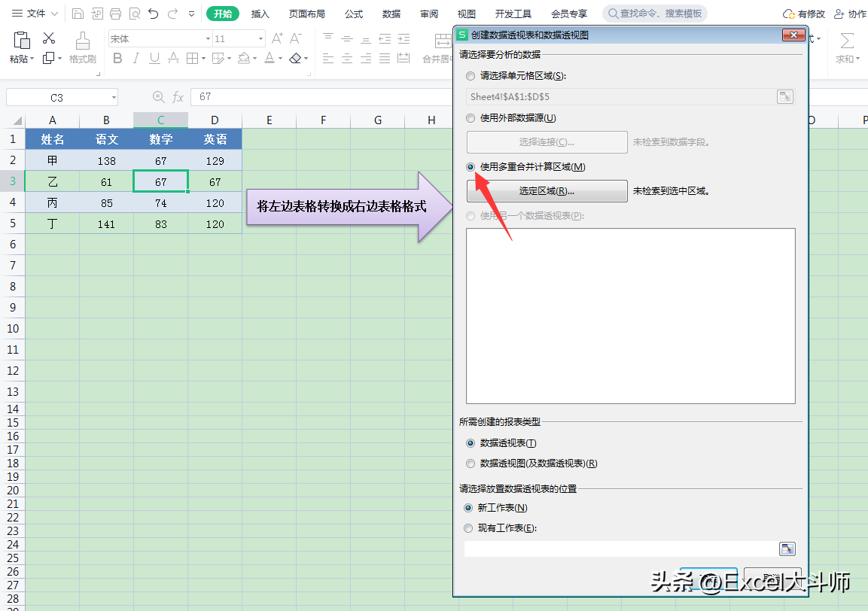Click the 协作 collaboration button
Screen dimensions: 868x611
(850, 14)
